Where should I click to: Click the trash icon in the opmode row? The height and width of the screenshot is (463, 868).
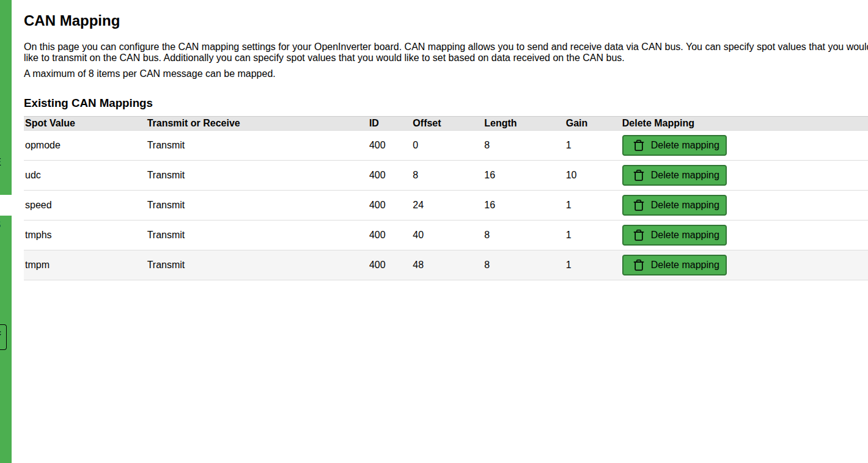pyautogui.click(x=639, y=145)
